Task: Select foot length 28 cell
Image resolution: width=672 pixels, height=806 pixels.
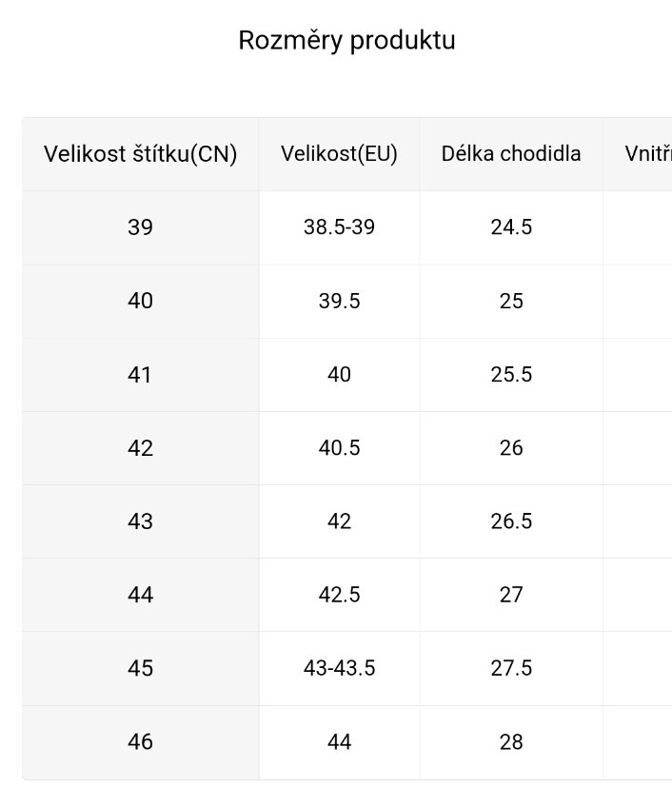Action: click(511, 742)
